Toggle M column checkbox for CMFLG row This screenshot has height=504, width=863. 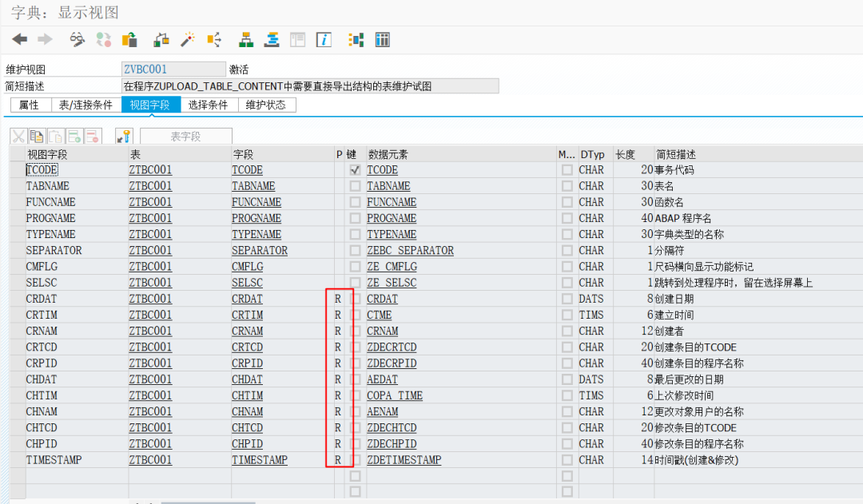coord(567,267)
